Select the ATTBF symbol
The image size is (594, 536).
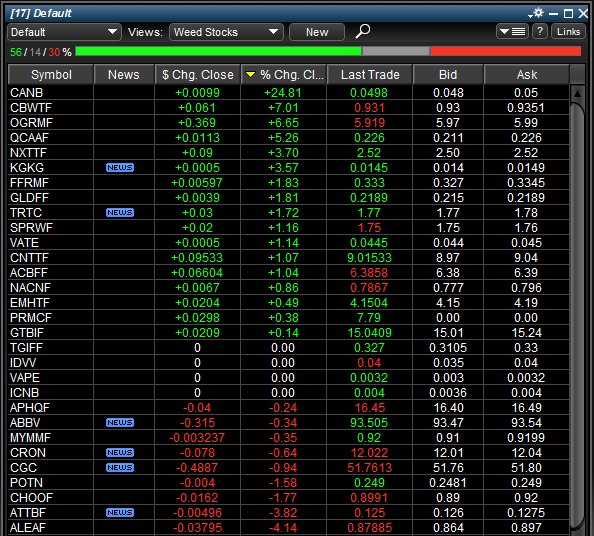(x=28, y=513)
